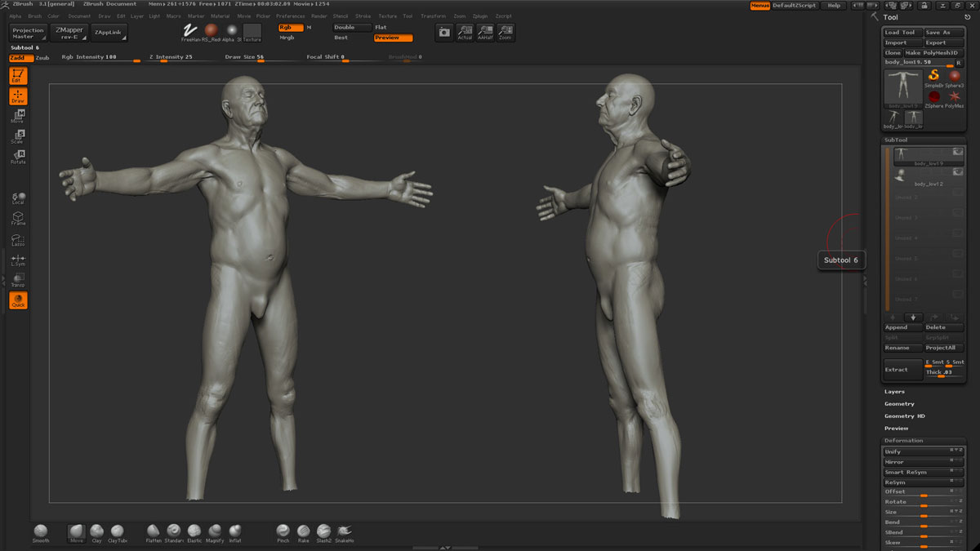
Task: Activate the Edit mode icon
Action: click(17, 76)
